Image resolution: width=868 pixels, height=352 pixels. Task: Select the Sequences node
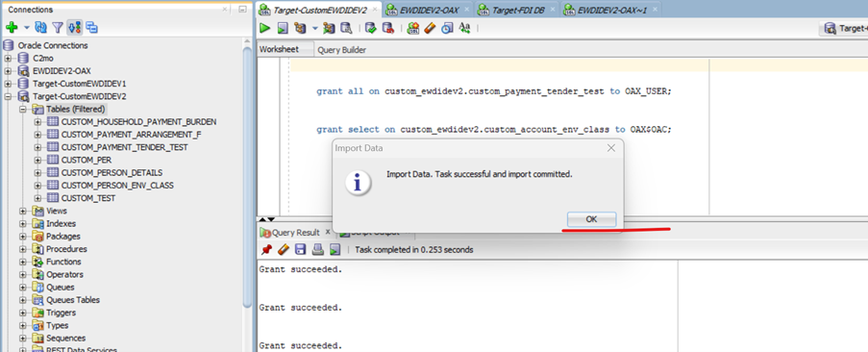pos(66,339)
